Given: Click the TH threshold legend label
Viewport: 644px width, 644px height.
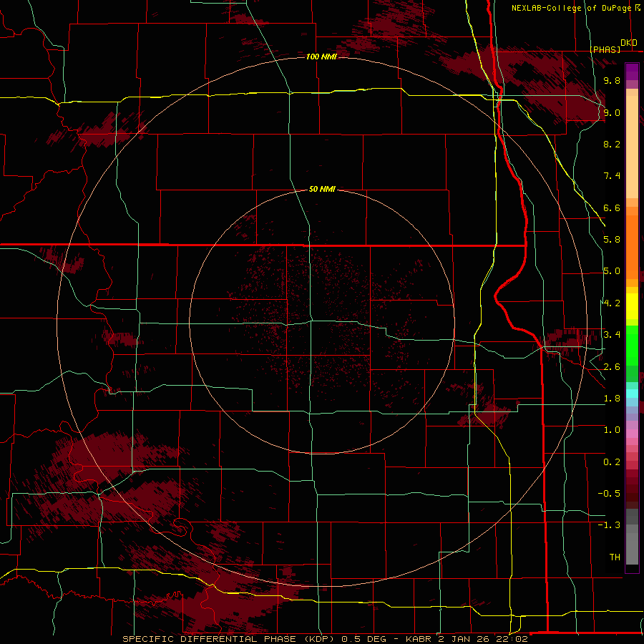Looking at the screenshot, I should tap(615, 557).
